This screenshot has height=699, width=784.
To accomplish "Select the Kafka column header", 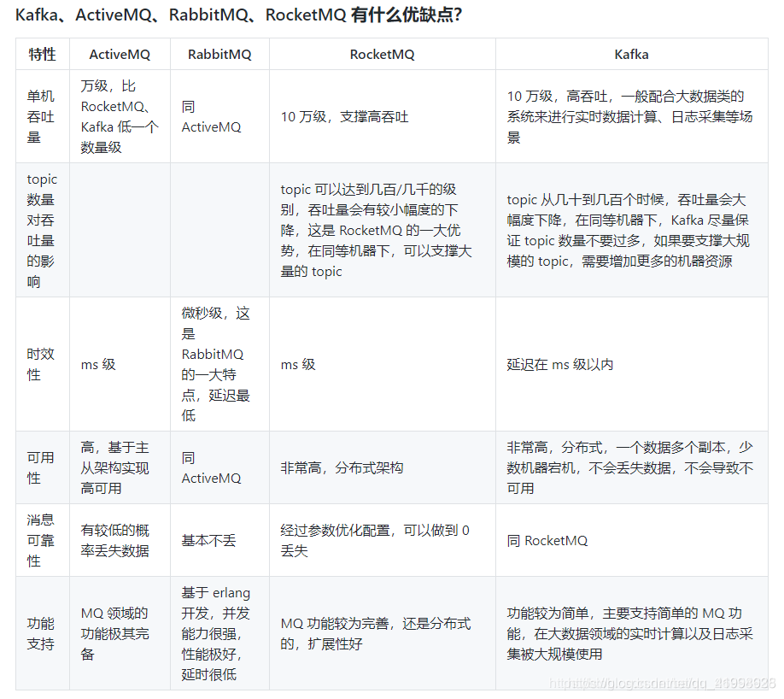I will tap(631, 54).
